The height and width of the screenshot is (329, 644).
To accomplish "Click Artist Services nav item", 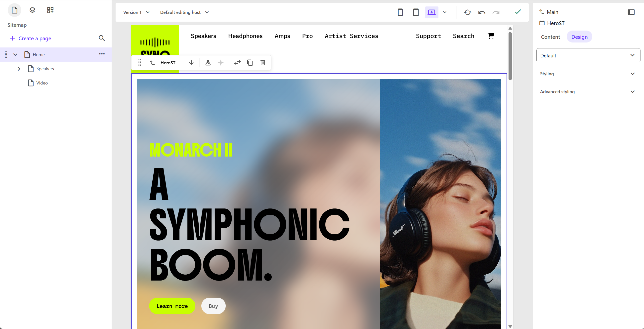I will (x=351, y=36).
